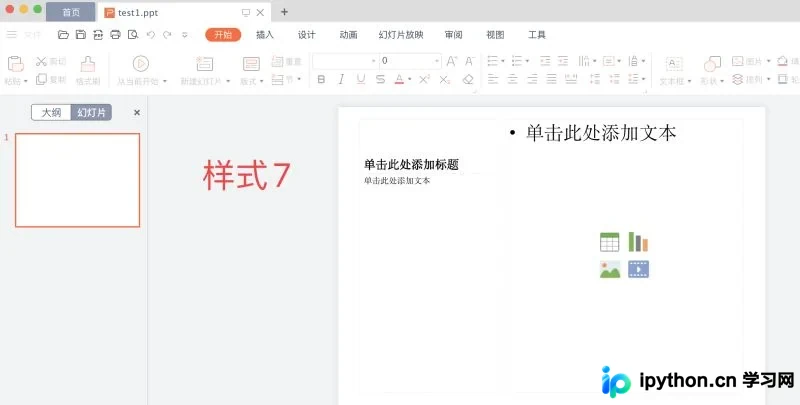Click the Justify text icon
The height and width of the screenshot is (405, 800).
(x=552, y=79)
